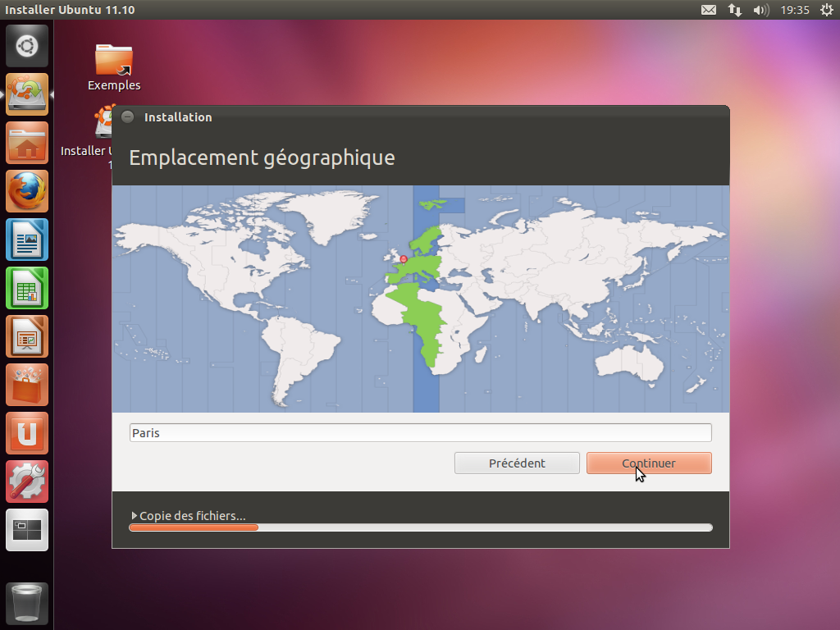Launch Firefox web browser

(27, 191)
